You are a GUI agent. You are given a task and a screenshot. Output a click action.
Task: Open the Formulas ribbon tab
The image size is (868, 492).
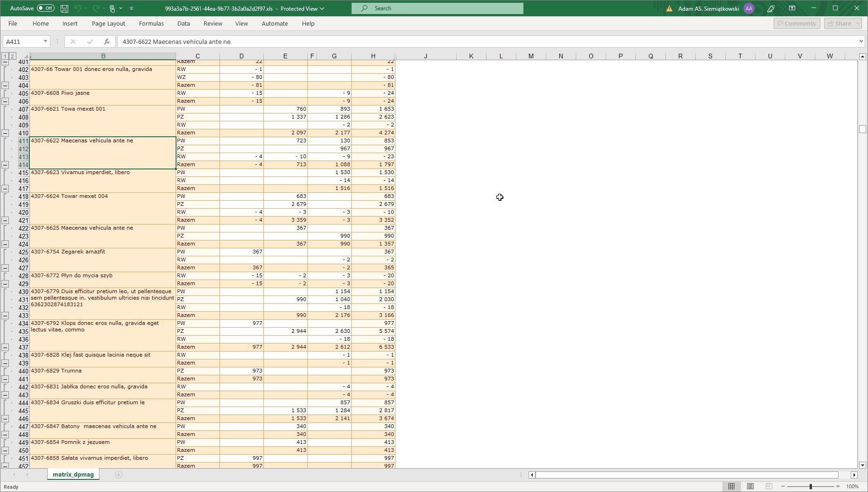[151, 23]
